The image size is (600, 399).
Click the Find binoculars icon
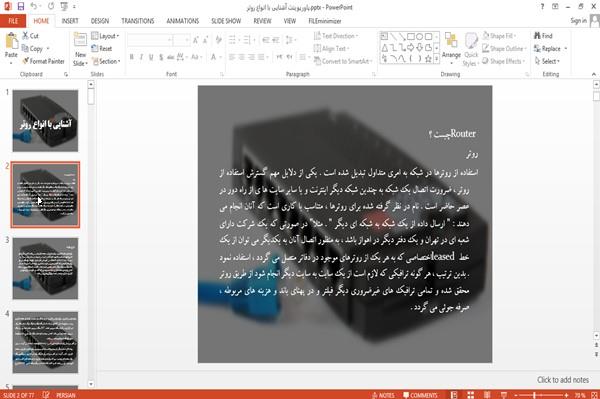pos(537,36)
